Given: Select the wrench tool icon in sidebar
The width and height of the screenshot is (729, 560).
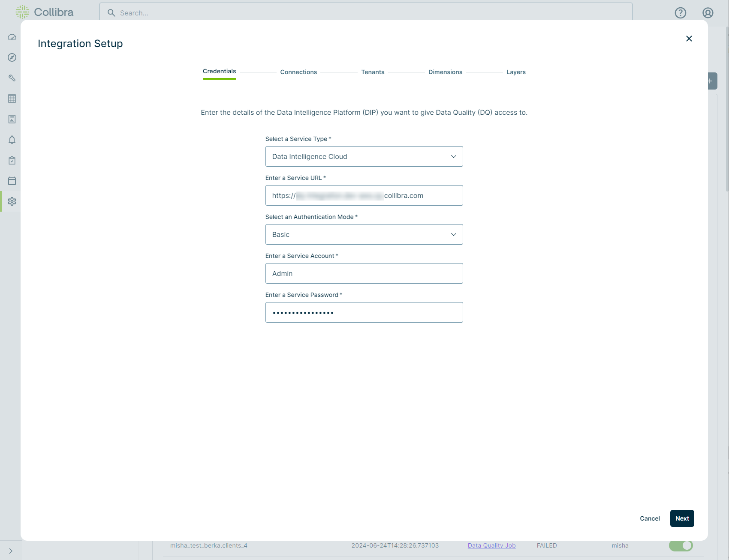Looking at the screenshot, I should (12, 78).
